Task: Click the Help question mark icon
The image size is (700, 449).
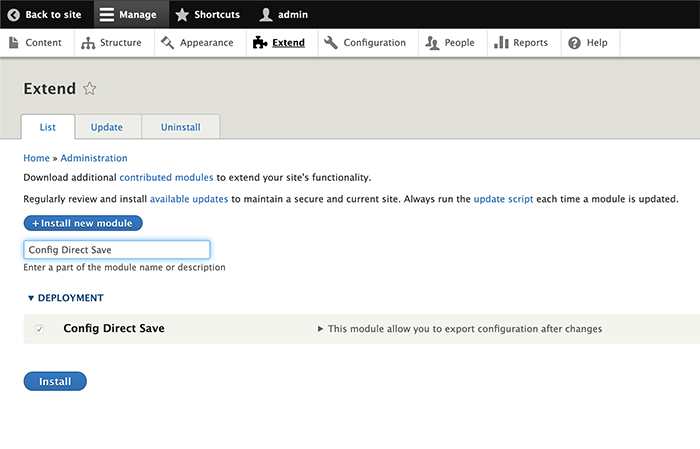Action: (x=574, y=43)
